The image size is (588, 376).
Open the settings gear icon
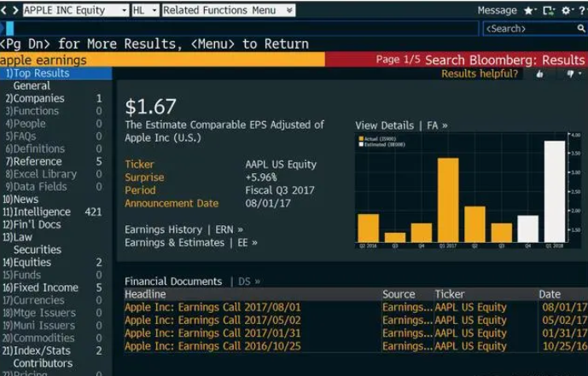[567, 10]
